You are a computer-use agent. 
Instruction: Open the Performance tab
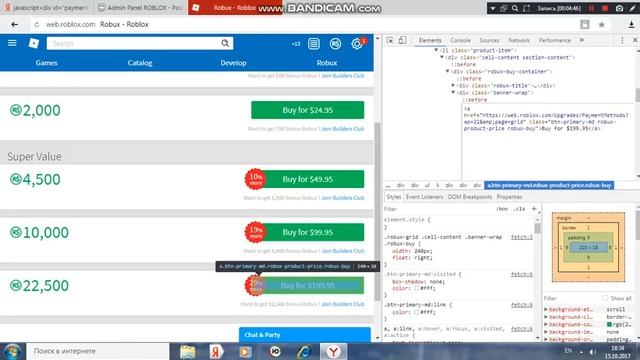click(554, 40)
